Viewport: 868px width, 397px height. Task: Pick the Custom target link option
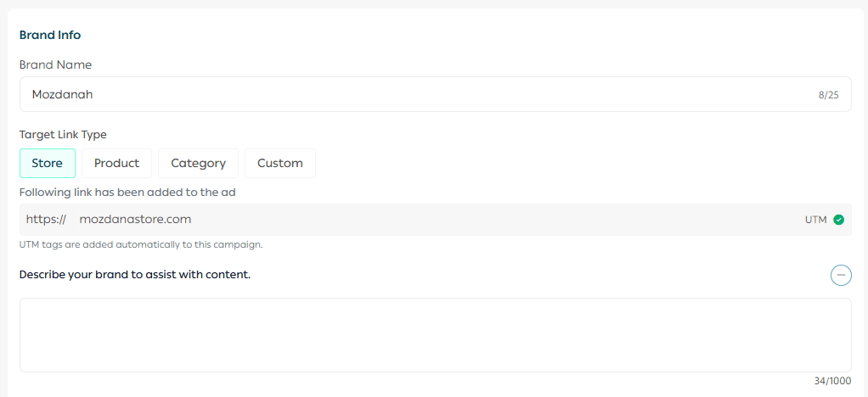[280, 163]
